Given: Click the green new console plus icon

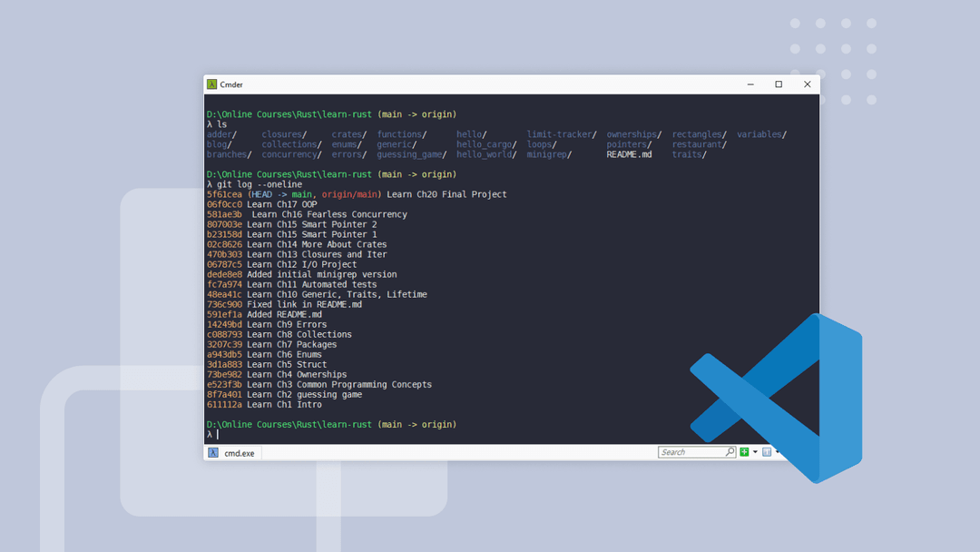Looking at the screenshot, I should pyautogui.click(x=745, y=452).
